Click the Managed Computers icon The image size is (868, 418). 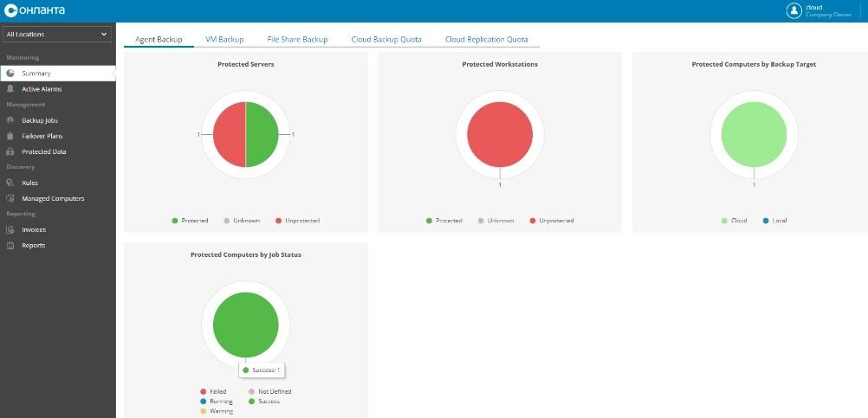(x=10, y=198)
